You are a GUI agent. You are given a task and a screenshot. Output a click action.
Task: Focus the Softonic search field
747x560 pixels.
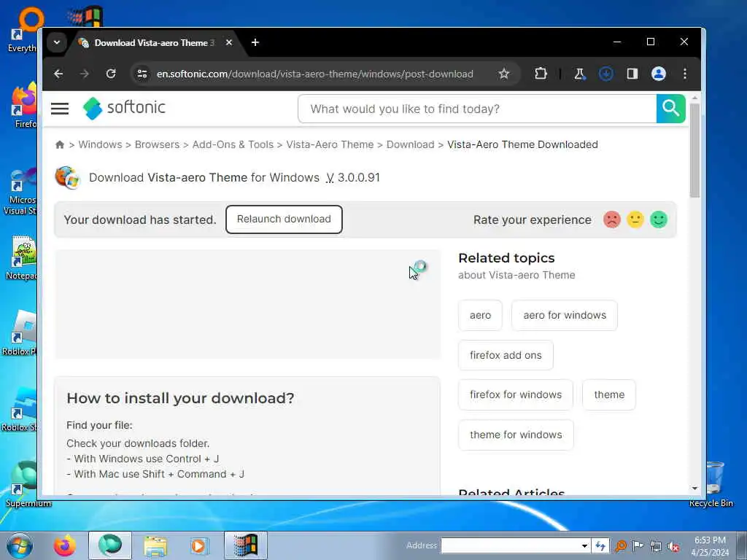[477, 109]
